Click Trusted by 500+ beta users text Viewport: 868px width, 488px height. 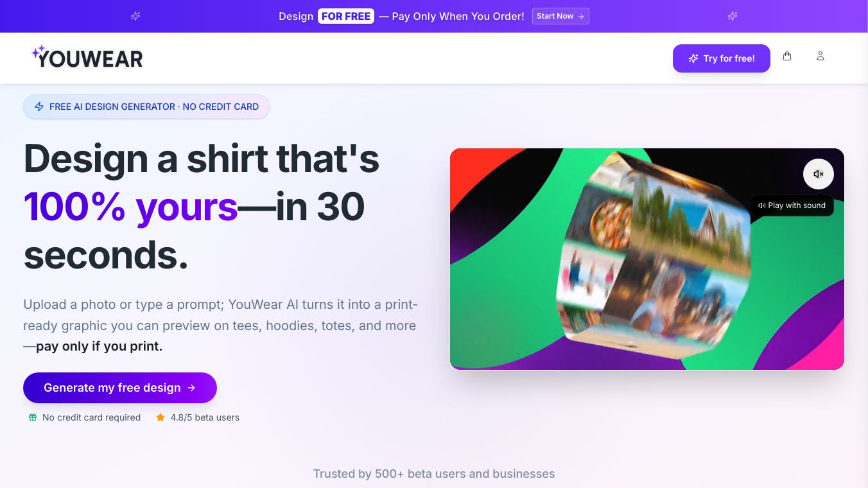pos(434,474)
